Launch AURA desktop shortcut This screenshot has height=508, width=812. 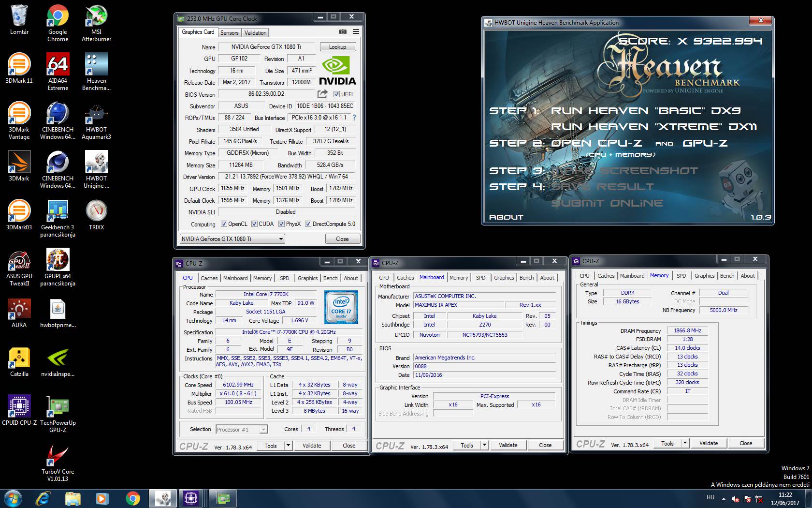coord(19,313)
